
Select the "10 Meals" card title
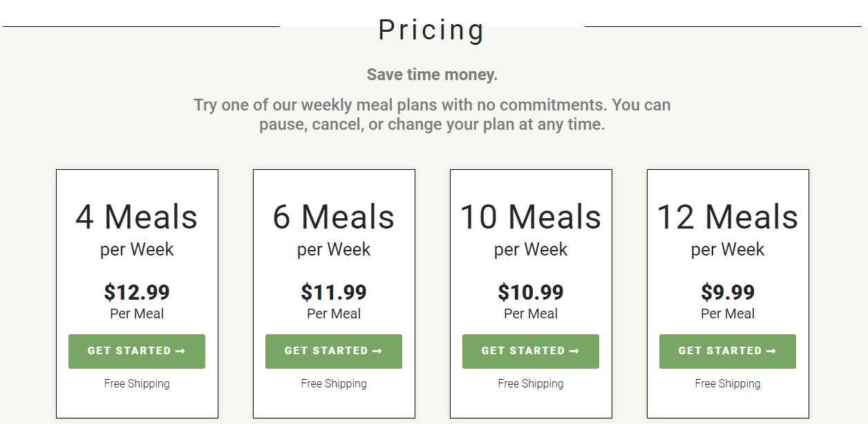coord(531,217)
